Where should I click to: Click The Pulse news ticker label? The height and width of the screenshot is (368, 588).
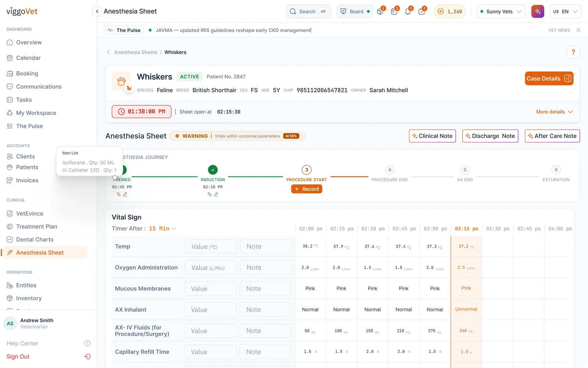(x=124, y=30)
